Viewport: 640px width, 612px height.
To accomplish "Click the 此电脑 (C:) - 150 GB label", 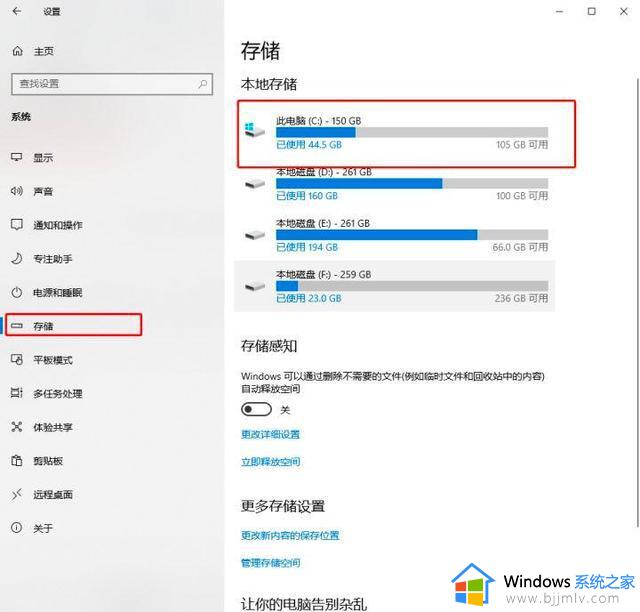I will (x=319, y=121).
